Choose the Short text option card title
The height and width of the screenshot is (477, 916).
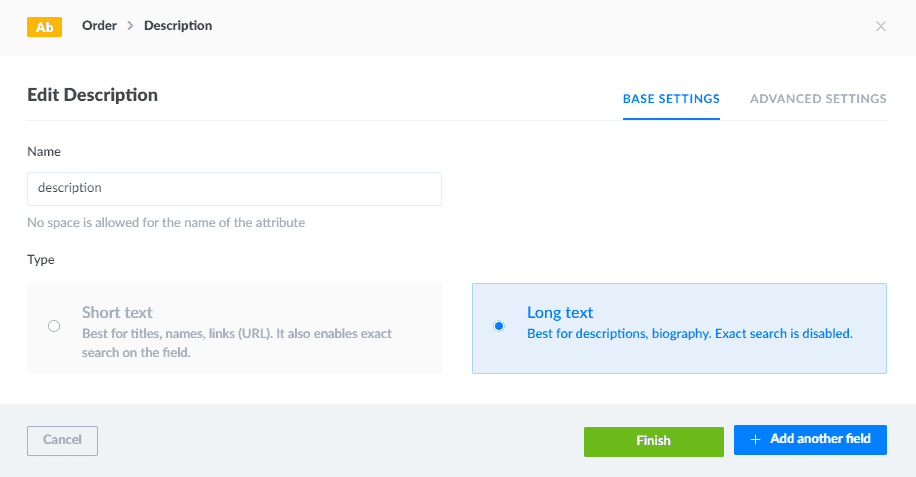[x=117, y=312]
